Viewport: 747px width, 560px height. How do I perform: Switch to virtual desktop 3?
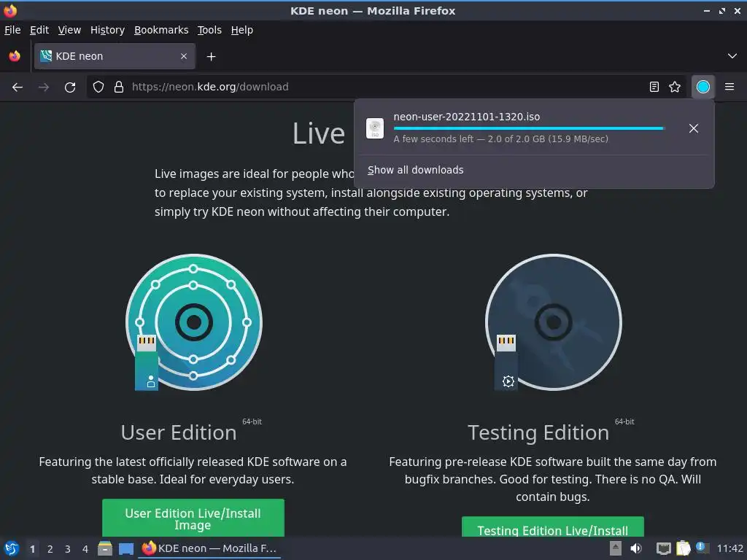coord(68,549)
